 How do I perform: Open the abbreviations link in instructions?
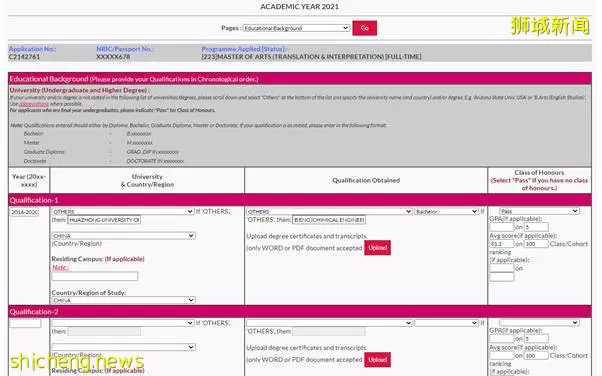[34, 104]
